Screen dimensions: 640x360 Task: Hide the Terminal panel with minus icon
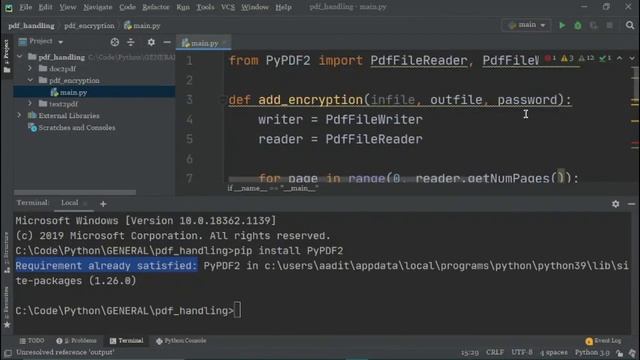click(x=631, y=204)
